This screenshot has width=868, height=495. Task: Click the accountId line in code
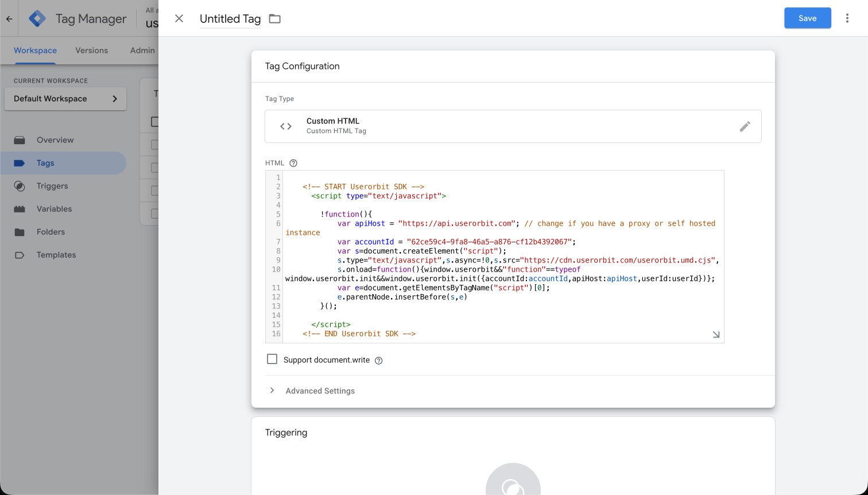coord(456,242)
